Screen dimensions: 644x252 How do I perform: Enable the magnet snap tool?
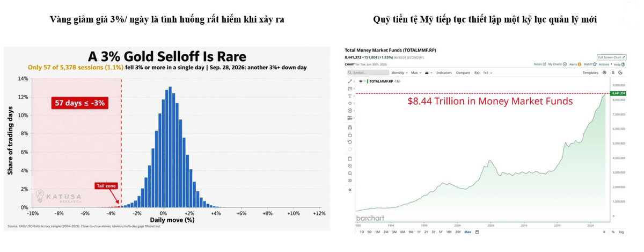coord(350,127)
